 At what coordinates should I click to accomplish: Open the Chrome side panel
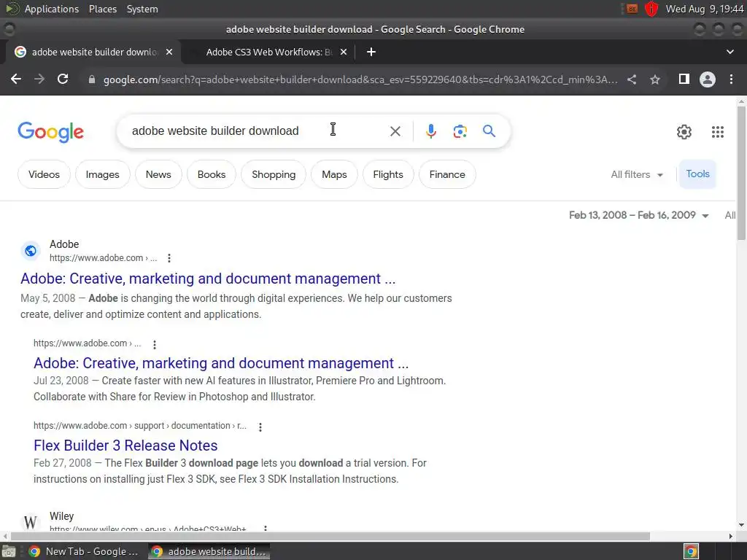coord(684,79)
